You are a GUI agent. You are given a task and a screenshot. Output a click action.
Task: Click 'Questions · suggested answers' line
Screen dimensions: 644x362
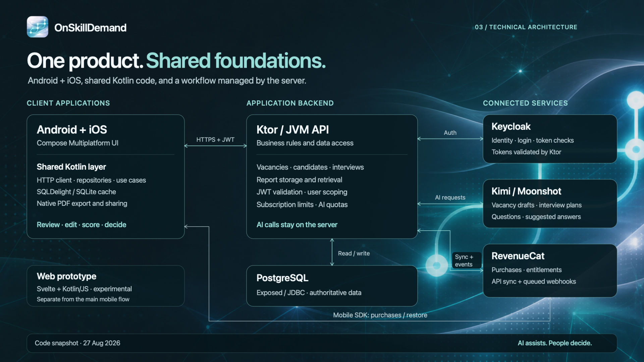tap(536, 217)
